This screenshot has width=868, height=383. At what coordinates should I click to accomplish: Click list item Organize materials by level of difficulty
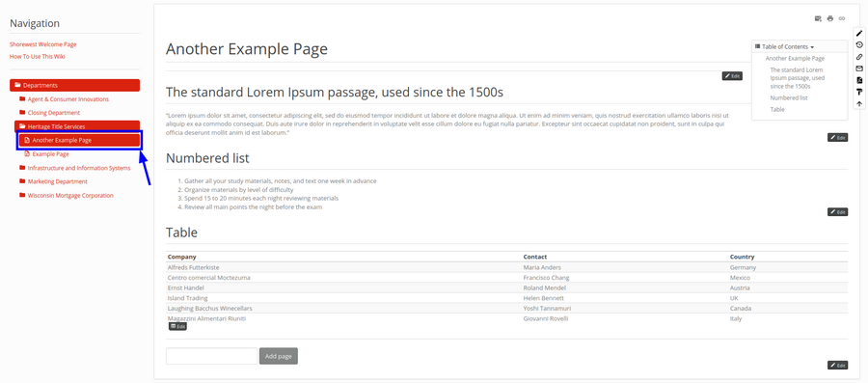[x=239, y=190]
